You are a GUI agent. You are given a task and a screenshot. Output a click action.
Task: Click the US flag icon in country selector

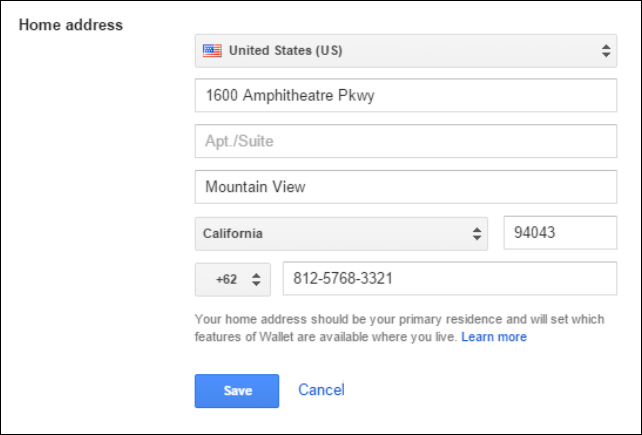click(212, 51)
